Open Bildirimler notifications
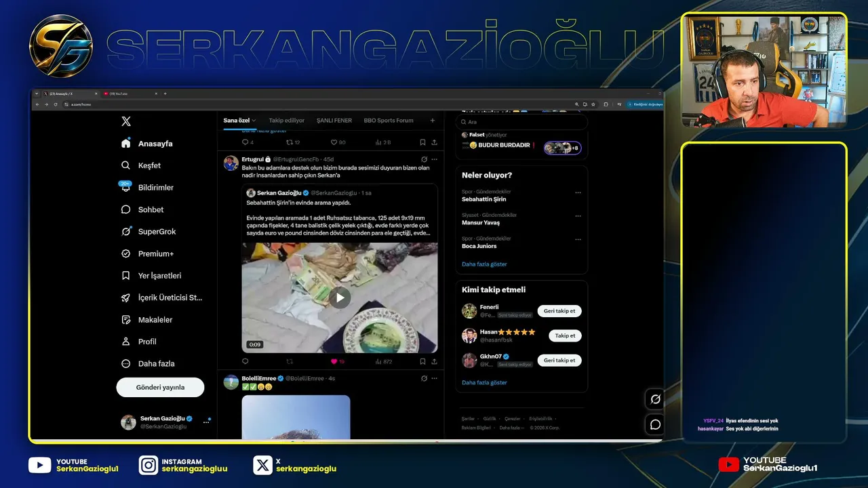The image size is (868, 488). 147,188
